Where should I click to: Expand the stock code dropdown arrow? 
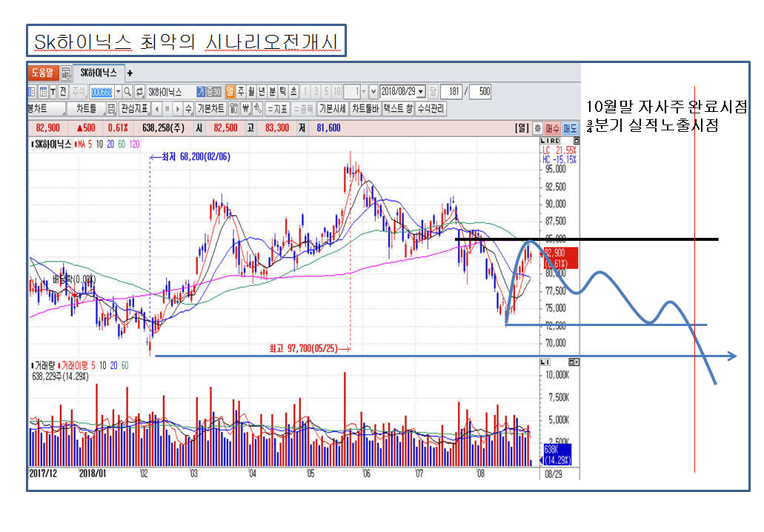point(116,92)
